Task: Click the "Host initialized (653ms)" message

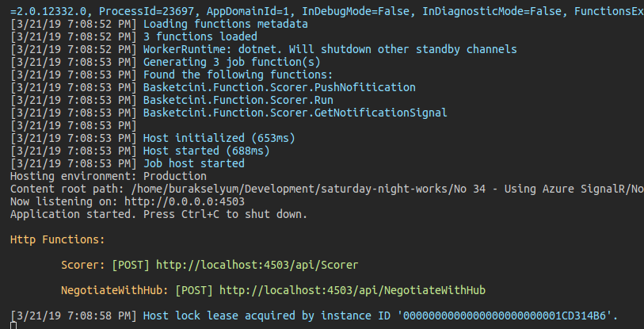Action: [x=218, y=138]
